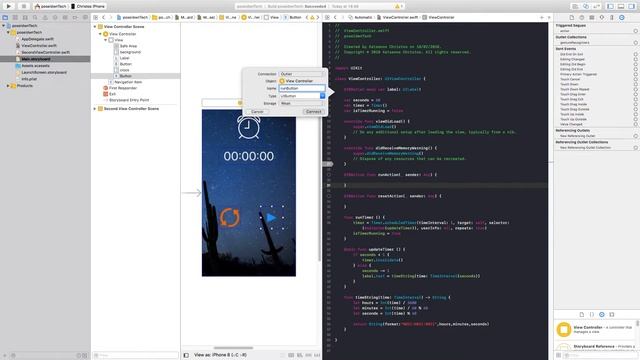Image resolution: width=640 pixels, height=360 pixels.
Task: Go back in storyboard editor history
Action: [x=104, y=18]
